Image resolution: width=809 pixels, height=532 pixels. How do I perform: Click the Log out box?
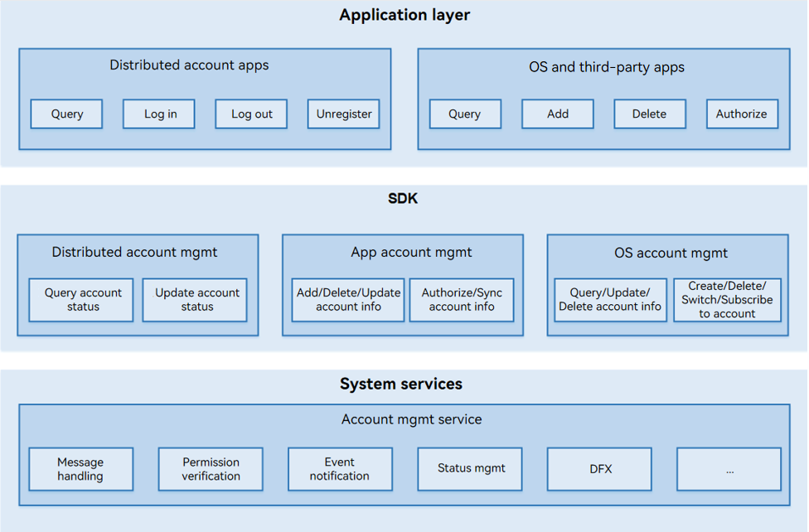point(251,114)
